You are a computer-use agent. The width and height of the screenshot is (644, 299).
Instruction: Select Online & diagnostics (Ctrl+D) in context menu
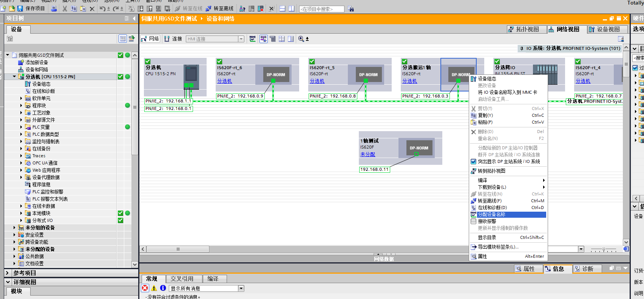point(508,208)
